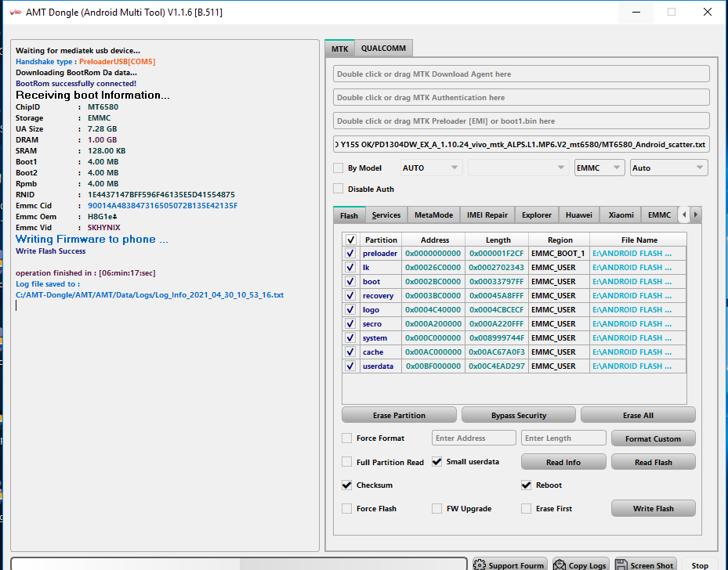Image resolution: width=728 pixels, height=570 pixels.
Task: Enable the By Model checkbox
Action: pyautogui.click(x=339, y=168)
